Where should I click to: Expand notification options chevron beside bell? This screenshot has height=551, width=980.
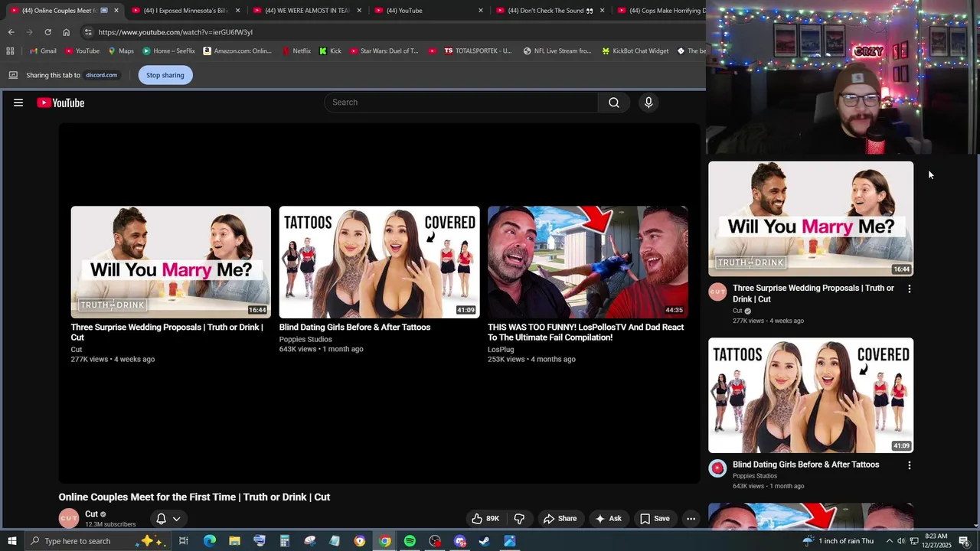176,519
